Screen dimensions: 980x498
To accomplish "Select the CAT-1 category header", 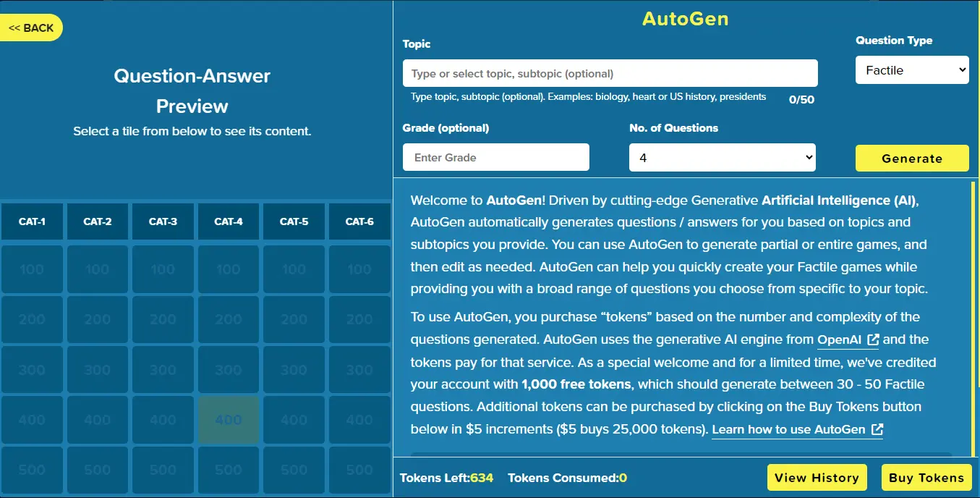I will coord(33,221).
